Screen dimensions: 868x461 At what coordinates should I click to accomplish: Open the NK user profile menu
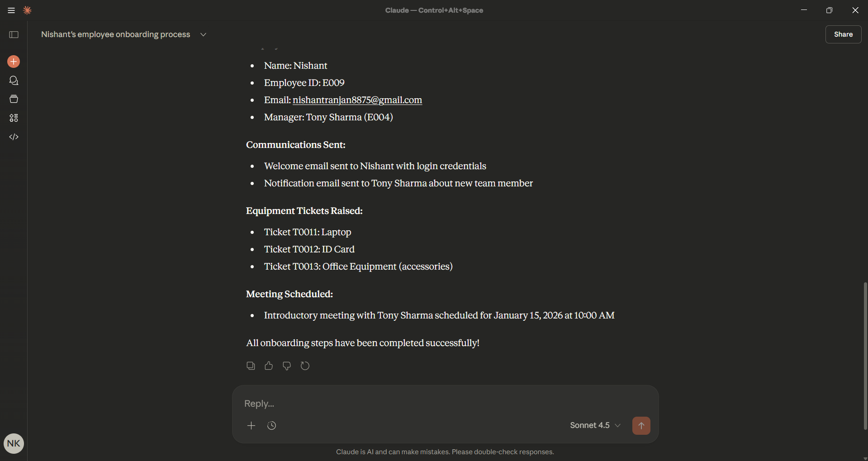click(x=14, y=443)
